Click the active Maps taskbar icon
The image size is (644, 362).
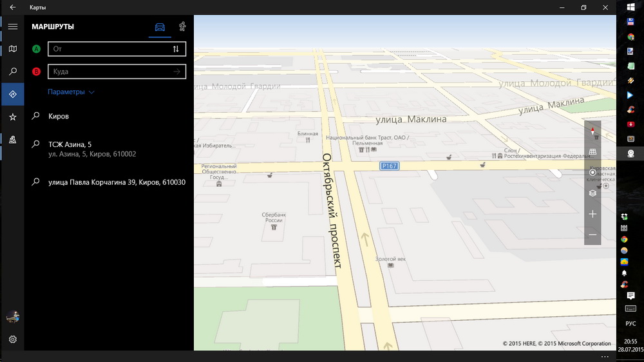click(630, 153)
